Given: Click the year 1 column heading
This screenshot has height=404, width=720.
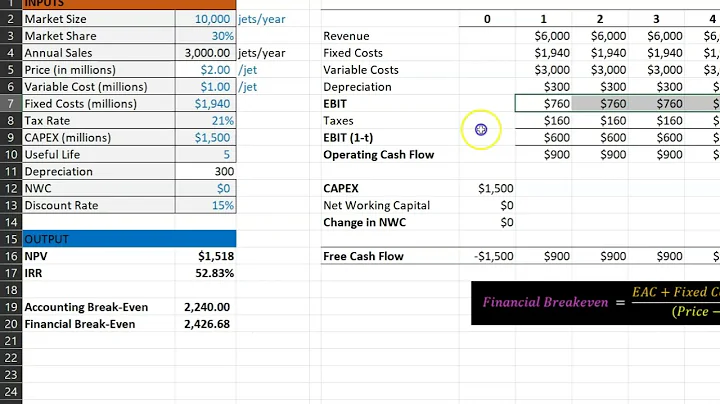Looking at the screenshot, I should tap(544, 19).
